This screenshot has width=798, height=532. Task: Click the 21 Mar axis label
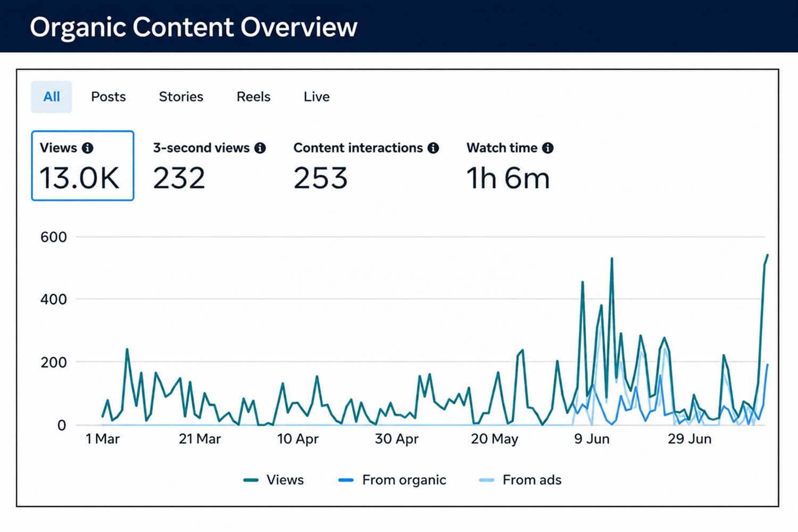click(199, 439)
